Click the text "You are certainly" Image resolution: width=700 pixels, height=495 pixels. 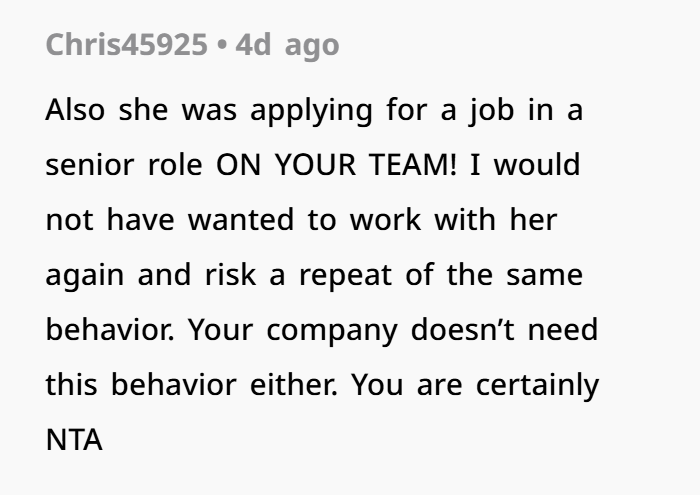point(475,385)
